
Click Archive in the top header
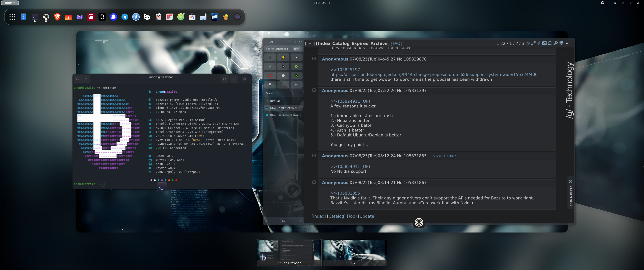379,43
